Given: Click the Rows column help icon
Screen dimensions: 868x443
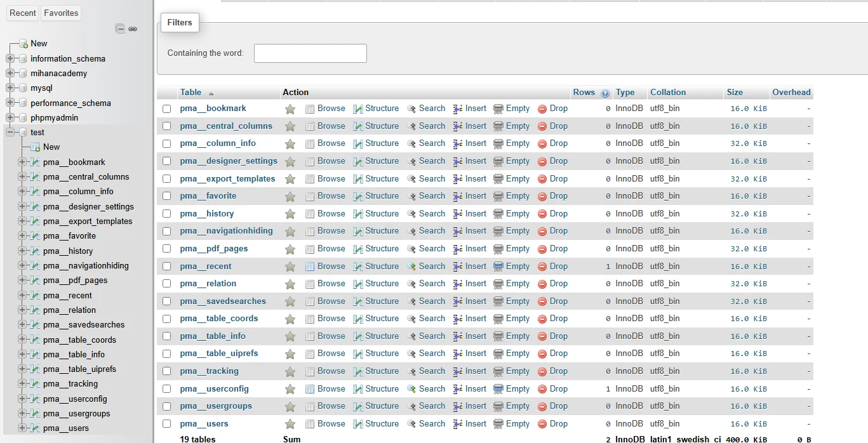Looking at the screenshot, I should (x=604, y=92).
